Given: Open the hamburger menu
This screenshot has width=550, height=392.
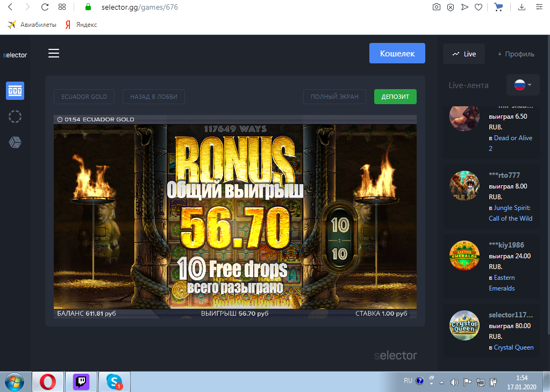Looking at the screenshot, I should pyautogui.click(x=54, y=53).
